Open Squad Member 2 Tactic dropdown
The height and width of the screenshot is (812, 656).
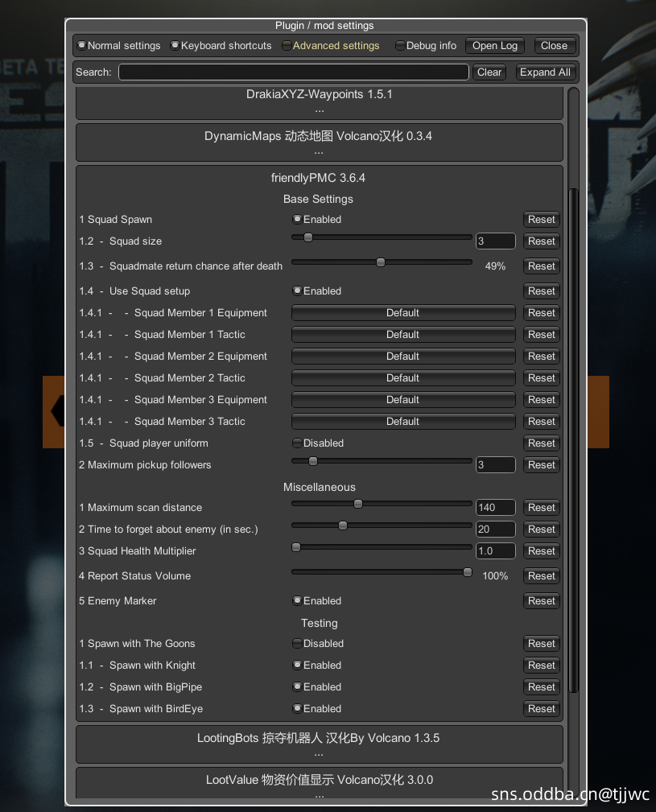pos(402,378)
